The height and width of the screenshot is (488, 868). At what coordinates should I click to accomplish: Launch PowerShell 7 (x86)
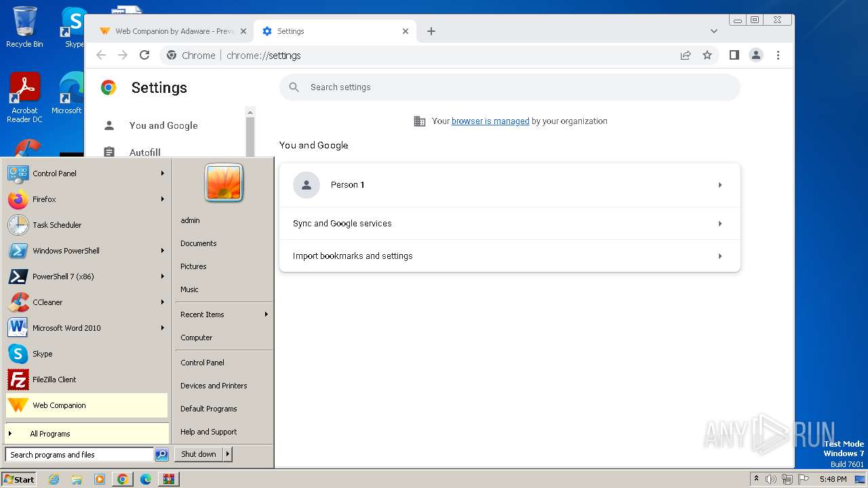[86, 277]
